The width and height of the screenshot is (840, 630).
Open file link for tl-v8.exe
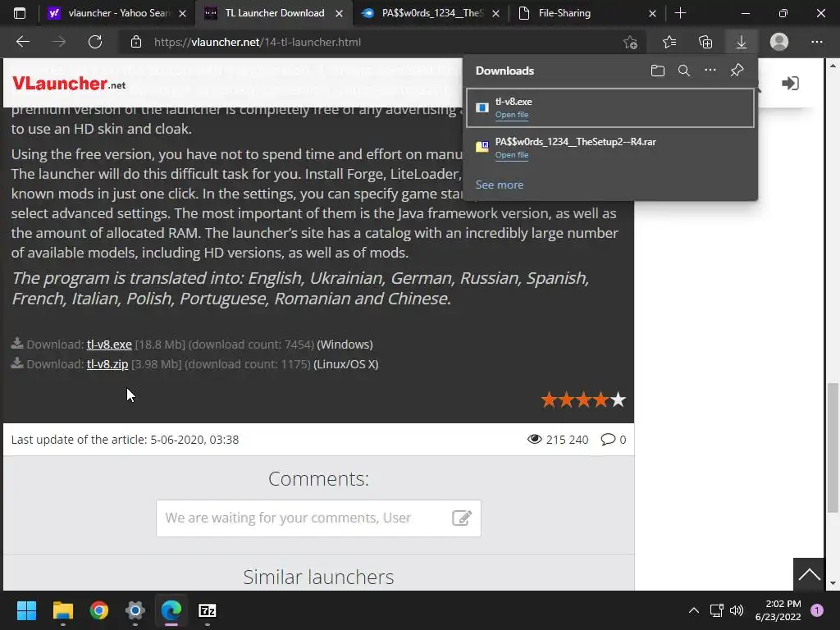[x=512, y=115]
